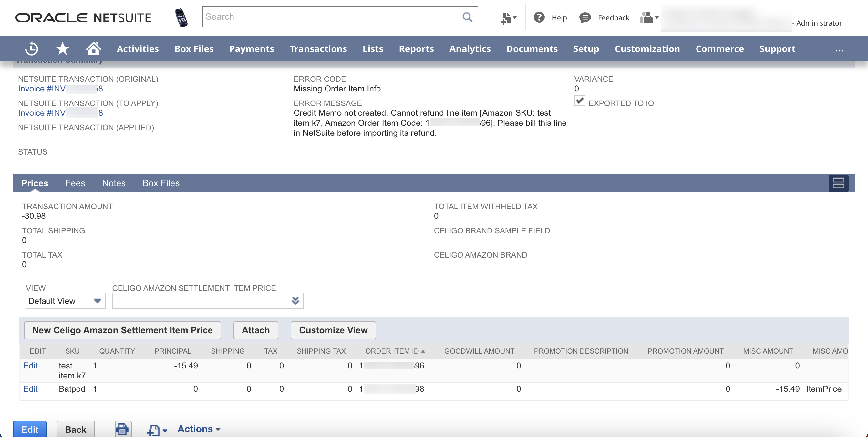Open Reports menu
The image size is (868, 437).
coord(416,49)
